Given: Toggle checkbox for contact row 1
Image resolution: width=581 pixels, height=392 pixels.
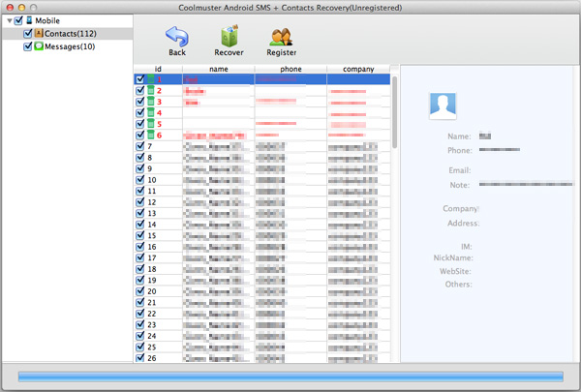Looking at the screenshot, I should (x=140, y=79).
